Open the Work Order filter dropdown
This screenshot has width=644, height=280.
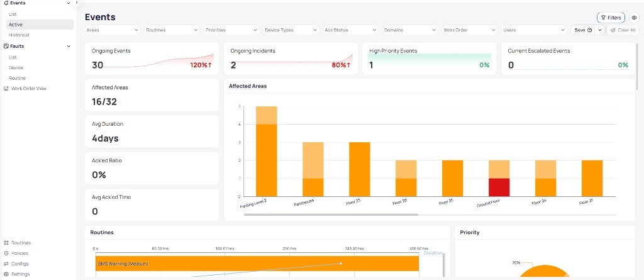(470, 30)
